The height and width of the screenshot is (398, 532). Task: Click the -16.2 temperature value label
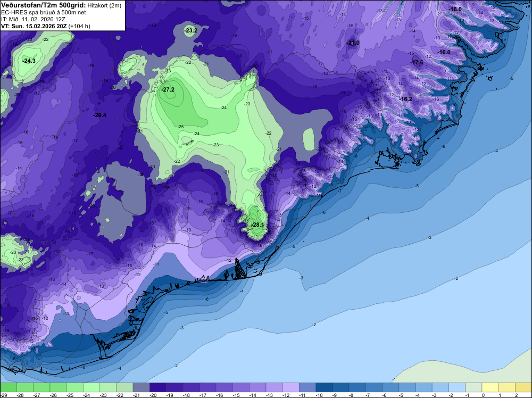pos(406,99)
